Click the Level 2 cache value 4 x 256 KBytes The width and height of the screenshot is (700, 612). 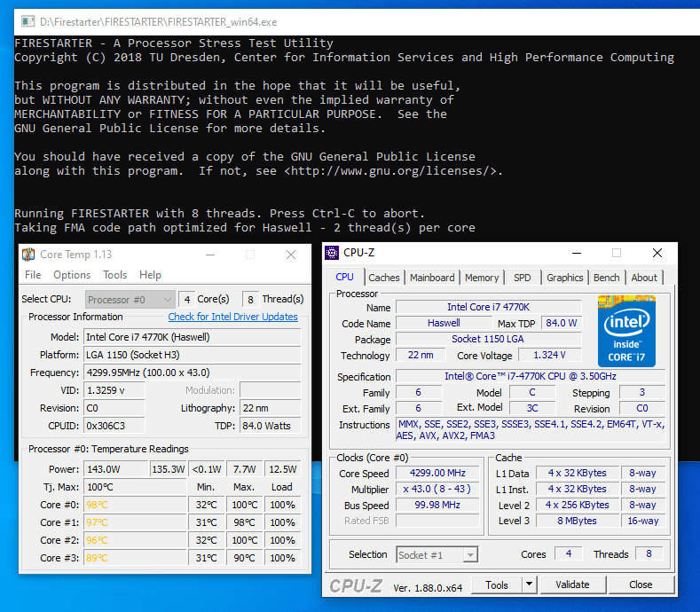coord(578,505)
